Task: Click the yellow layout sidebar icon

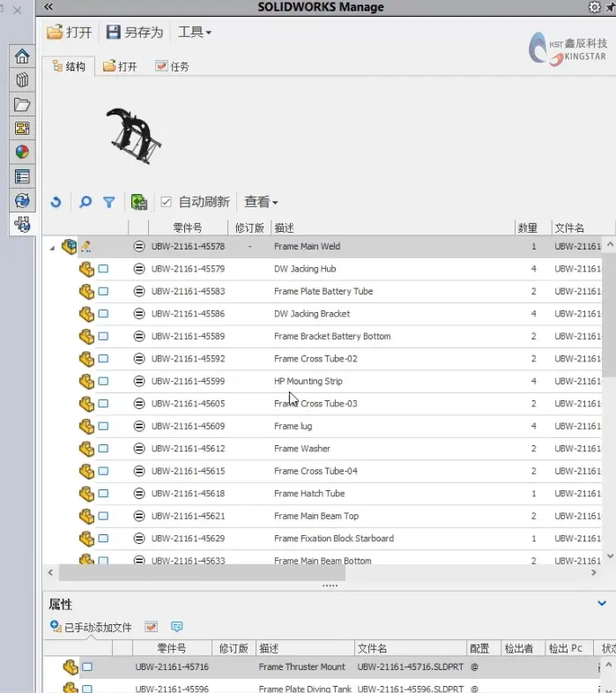Action: pos(22,129)
